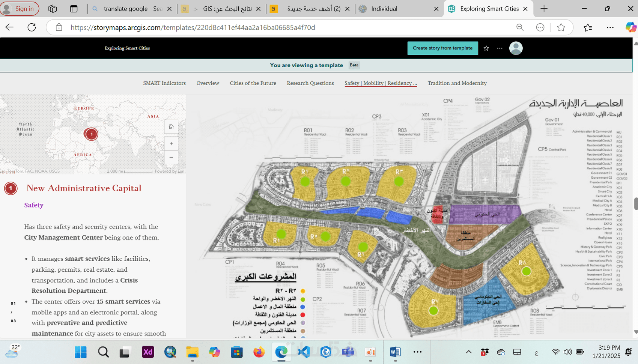Image resolution: width=638 pixels, height=364 pixels.
Task: Close the translate google tab
Action: [169, 9]
